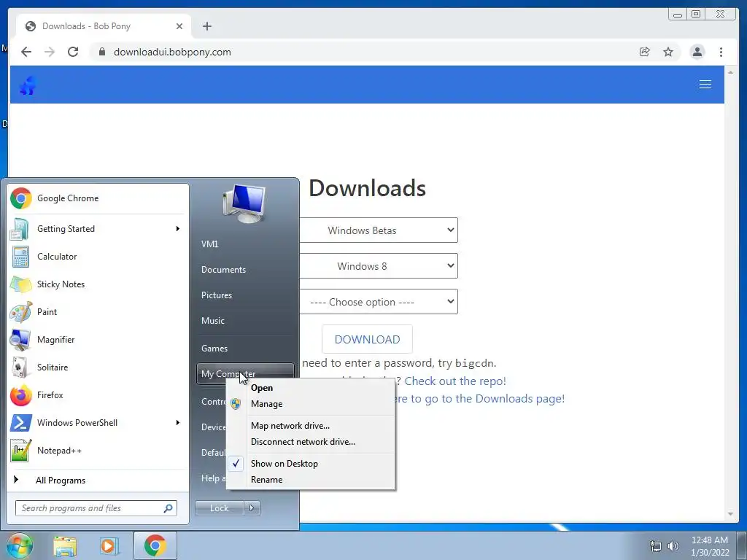The width and height of the screenshot is (747, 560).
Task: Open Chrome profile avatar
Action: click(697, 52)
